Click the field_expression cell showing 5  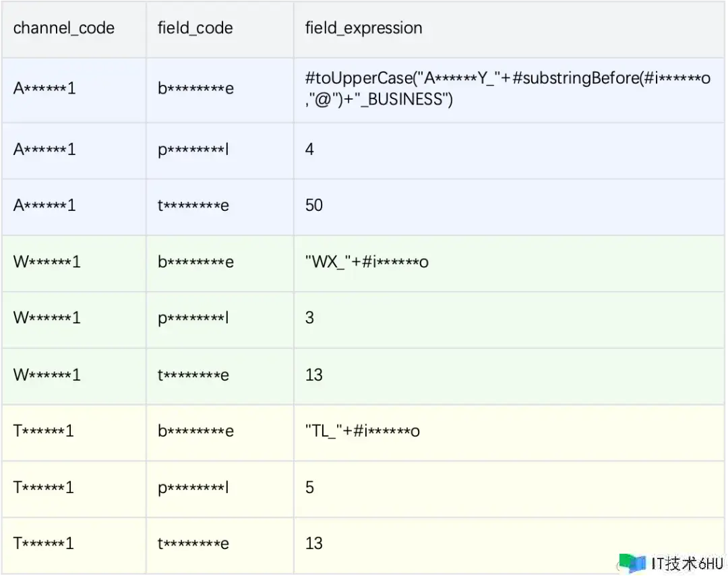(x=309, y=487)
